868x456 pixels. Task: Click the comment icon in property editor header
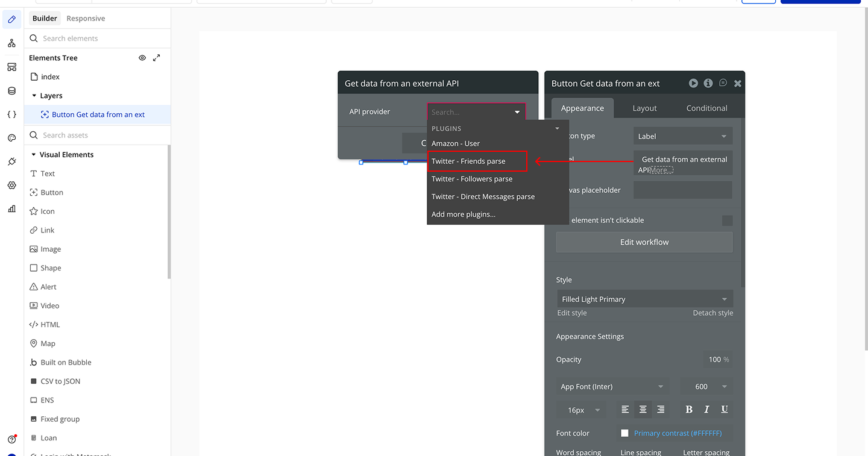[723, 83]
